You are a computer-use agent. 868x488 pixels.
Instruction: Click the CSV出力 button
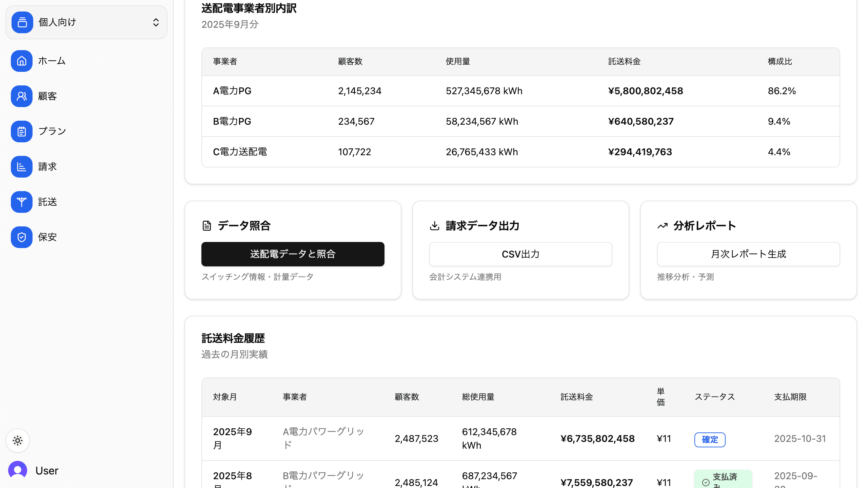[x=520, y=254]
